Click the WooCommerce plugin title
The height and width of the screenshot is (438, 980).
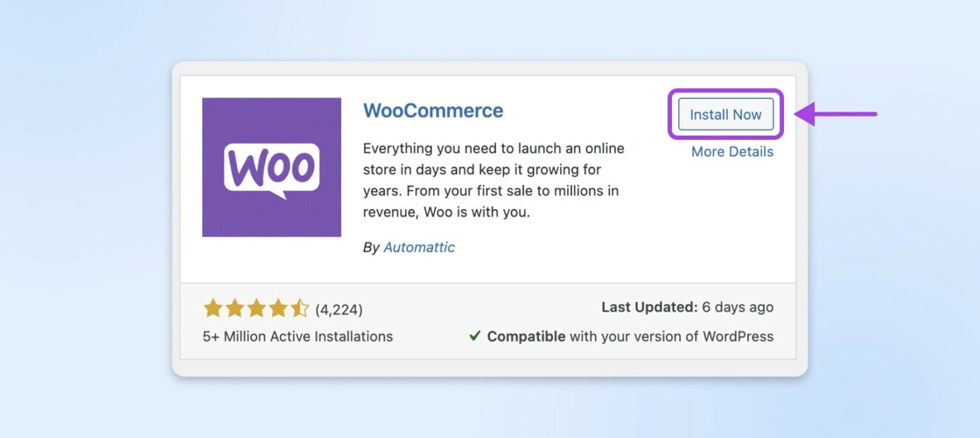pyautogui.click(x=433, y=110)
